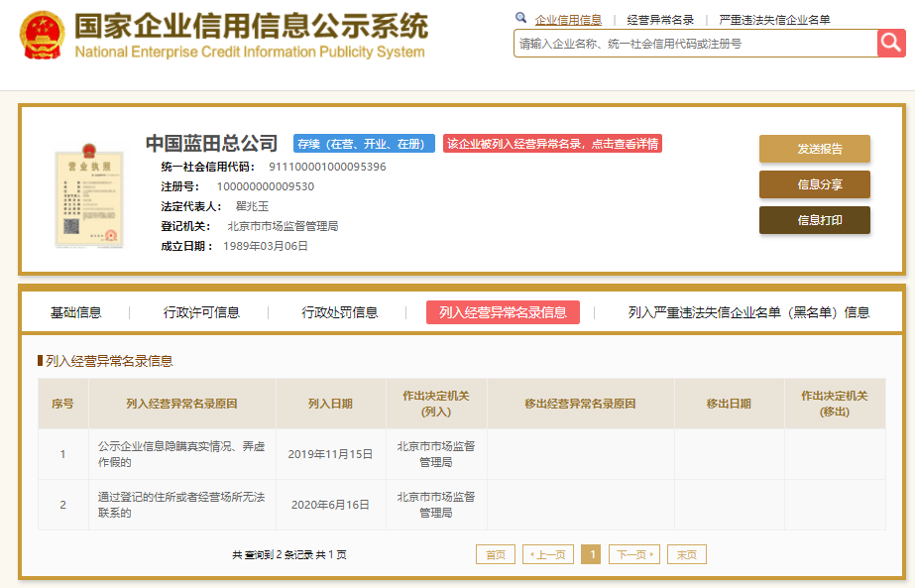Open the business license thumbnail image
Screen dimensions: 915x588
[88, 195]
